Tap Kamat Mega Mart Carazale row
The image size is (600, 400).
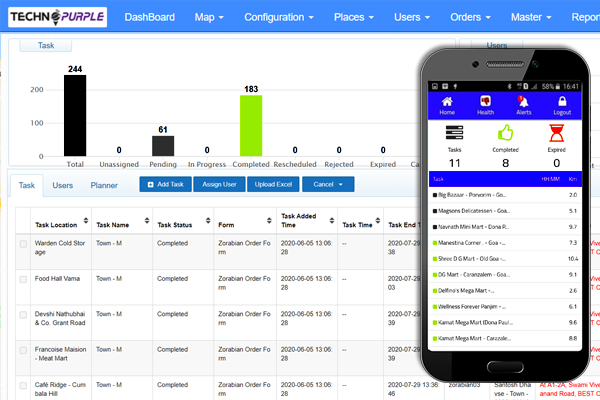tap(505, 338)
